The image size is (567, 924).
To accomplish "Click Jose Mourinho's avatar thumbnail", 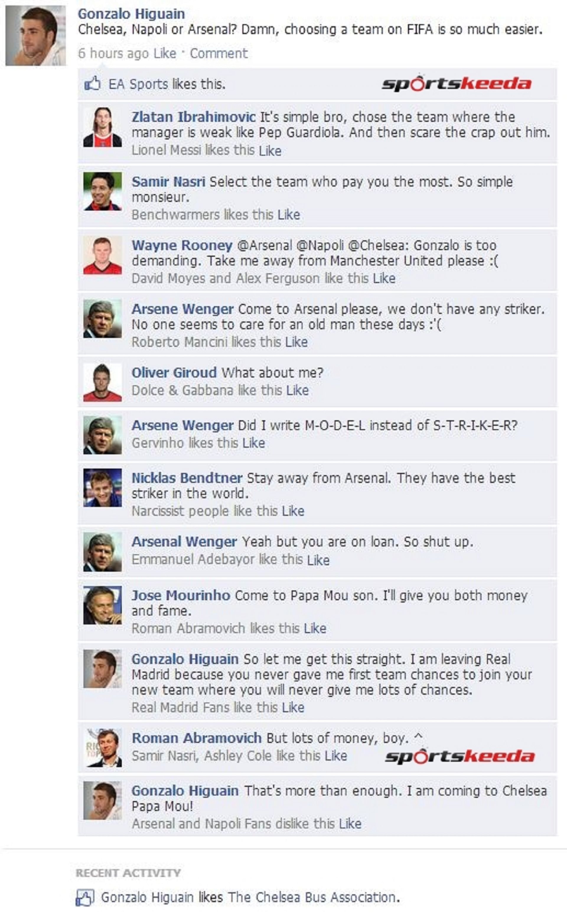I will click(102, 605).
